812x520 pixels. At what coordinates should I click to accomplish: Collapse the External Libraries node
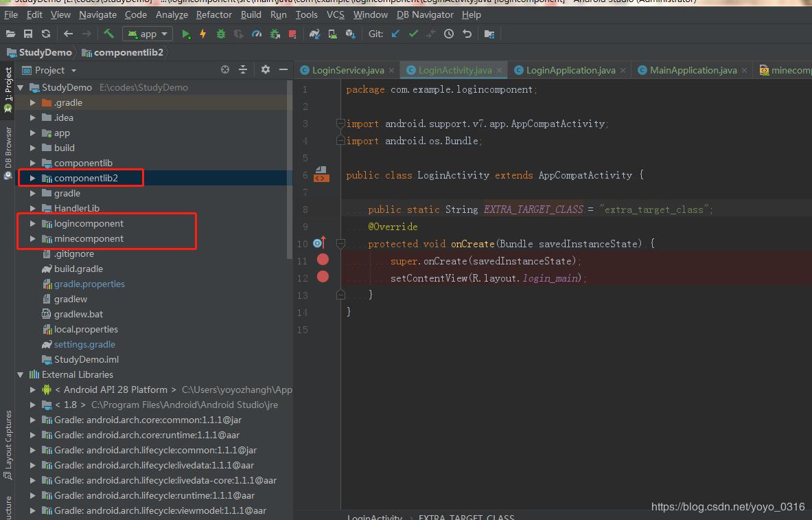(20, 374)
